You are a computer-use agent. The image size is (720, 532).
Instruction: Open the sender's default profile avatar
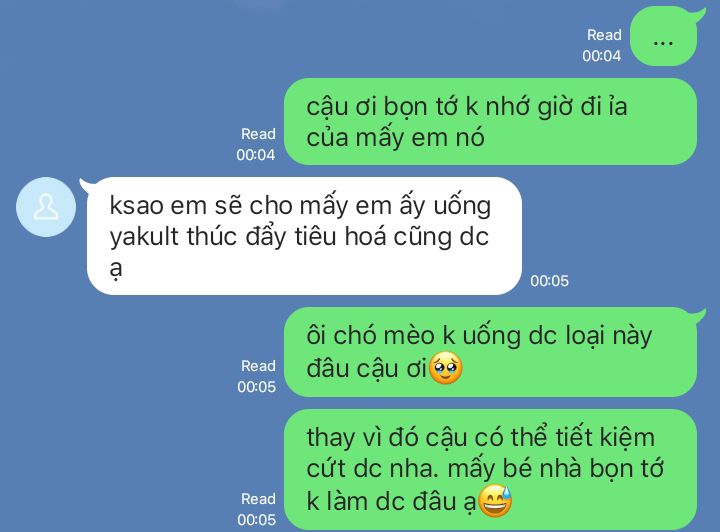46,207
